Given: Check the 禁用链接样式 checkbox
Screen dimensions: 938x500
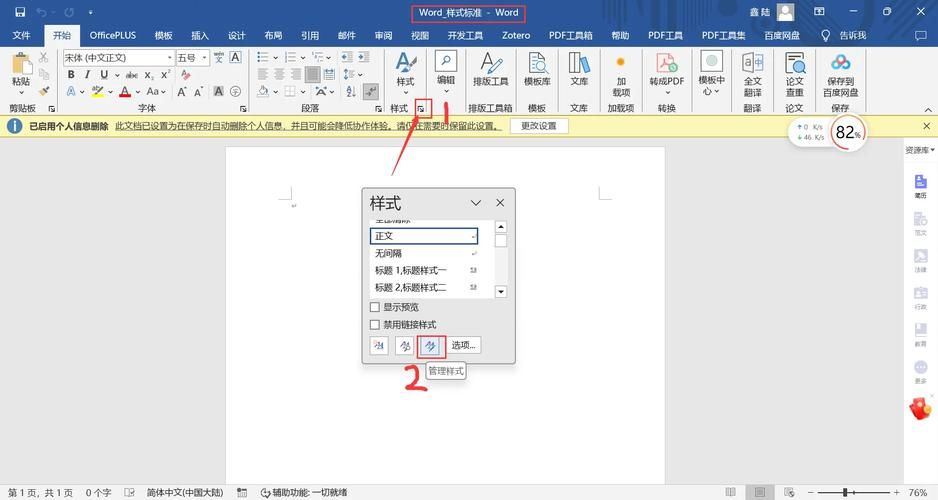Looking at the screenshot, I should click(375, 325).
